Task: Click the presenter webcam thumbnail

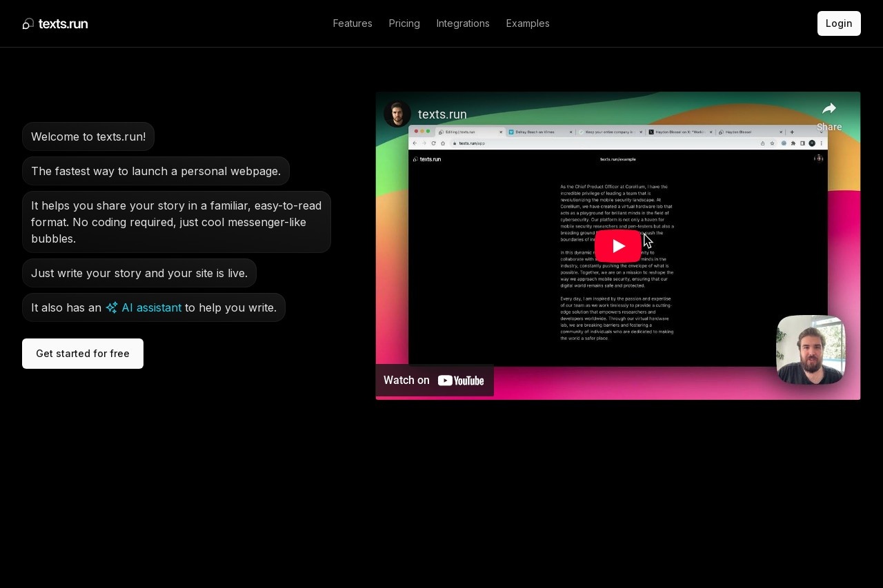Action: click(811, 349)
